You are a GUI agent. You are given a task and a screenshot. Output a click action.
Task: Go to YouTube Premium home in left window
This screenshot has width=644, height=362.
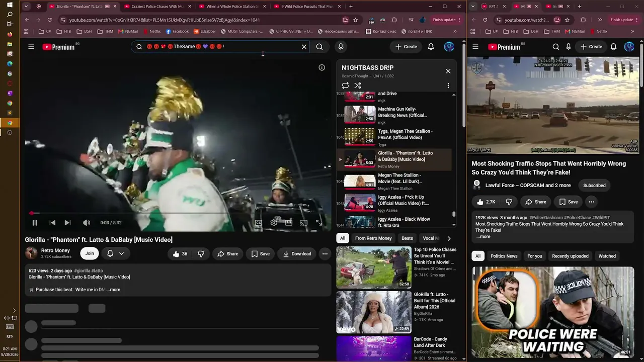pos(58,47)
